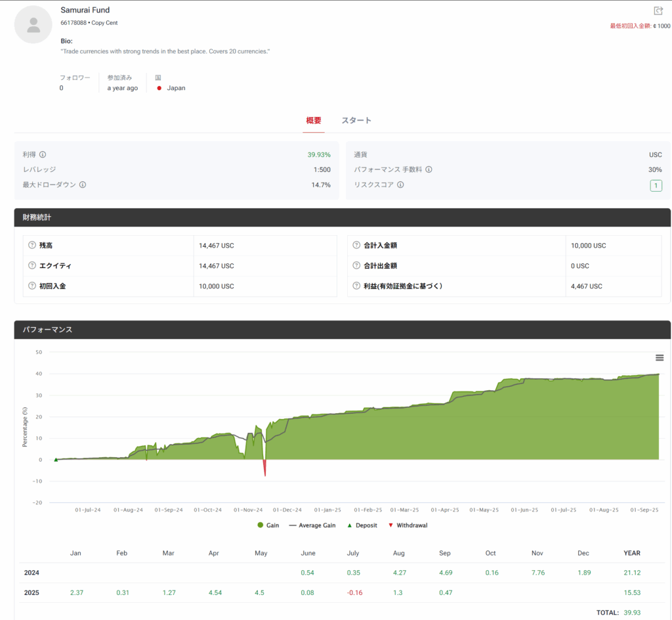Screen dimensions: 672x620
Task: Open the chart hamburger menu icon
Action: (660, 357)
